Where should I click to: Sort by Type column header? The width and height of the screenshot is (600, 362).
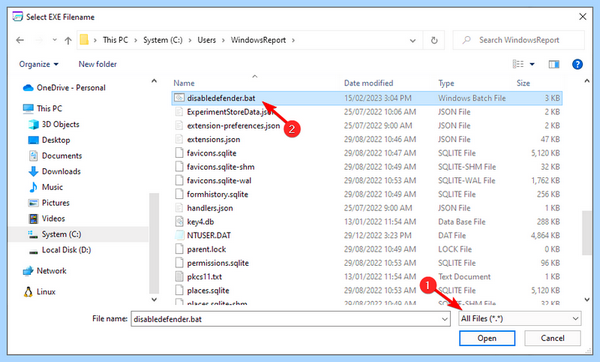coord(446,83)
